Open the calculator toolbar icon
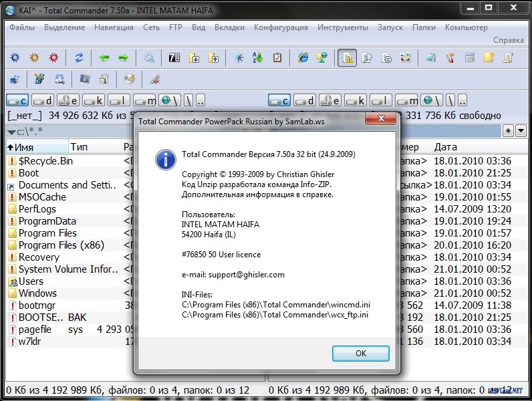The width and height of the screenshot is (532, 401). (470, 57)
